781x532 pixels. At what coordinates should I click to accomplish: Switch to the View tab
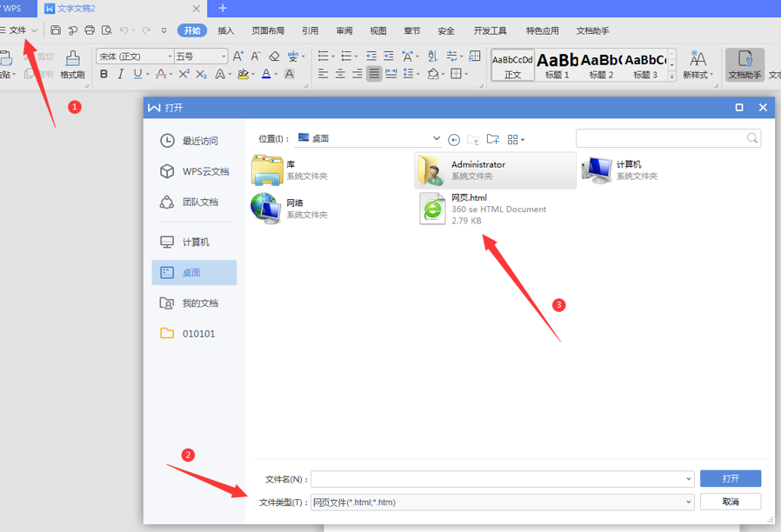coord(378,30)
